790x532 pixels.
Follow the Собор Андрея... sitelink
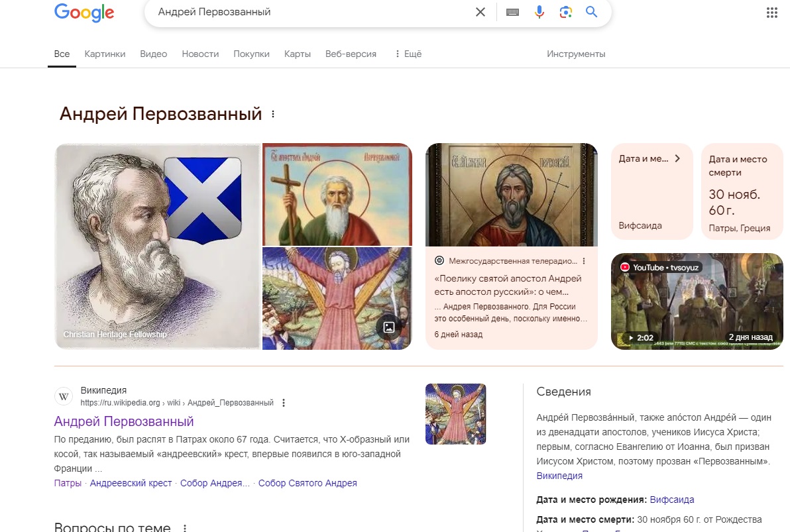pos(215,483)
